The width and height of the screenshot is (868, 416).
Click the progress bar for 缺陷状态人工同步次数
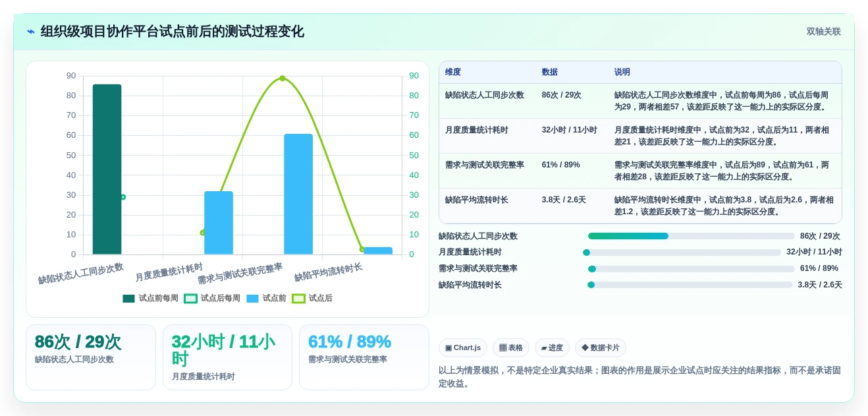click(692, 236)
